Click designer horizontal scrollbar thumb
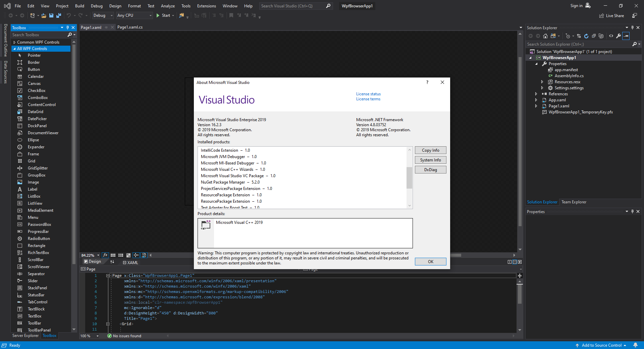The image size is (644, 349). [x=455, y=255]
